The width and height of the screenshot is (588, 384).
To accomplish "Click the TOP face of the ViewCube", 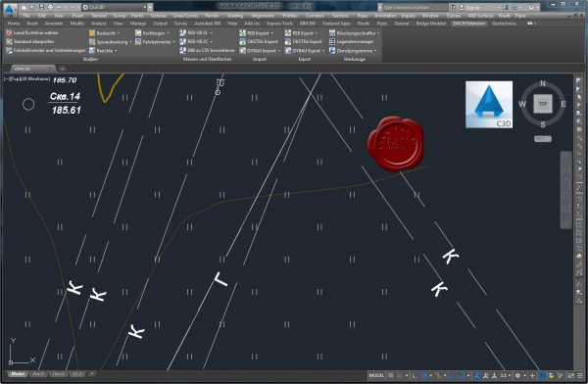I will (543, 104).
